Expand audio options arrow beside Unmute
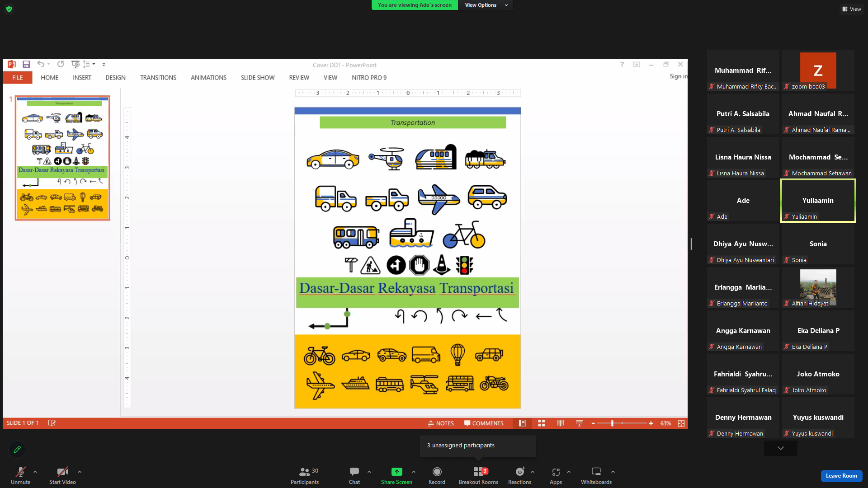868x488 pixels. (35, 472)
